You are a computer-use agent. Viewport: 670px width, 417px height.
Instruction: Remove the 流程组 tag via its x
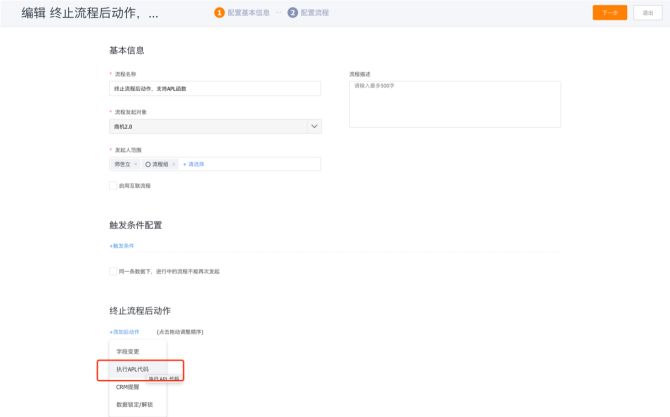tap(174, 164)
